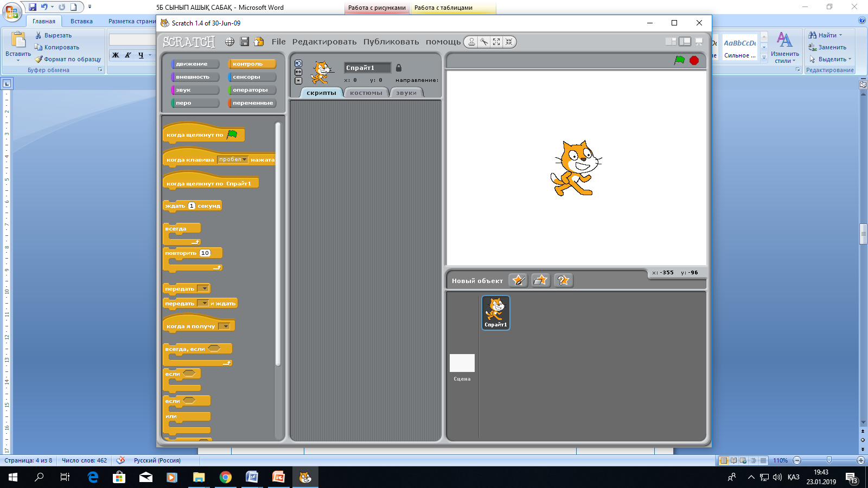The height and width of the screenshot is (488, 868).
Task: Click the blocks palette scrollbar
Action: 278,244
